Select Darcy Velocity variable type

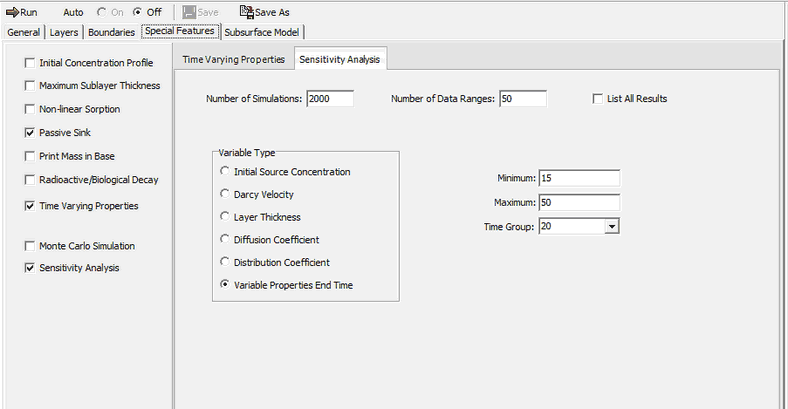click(224, 194)
